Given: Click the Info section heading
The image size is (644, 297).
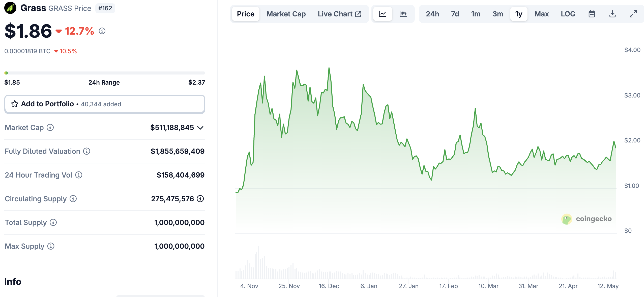Looking at the screenshot, I should (x=13, y=282).
